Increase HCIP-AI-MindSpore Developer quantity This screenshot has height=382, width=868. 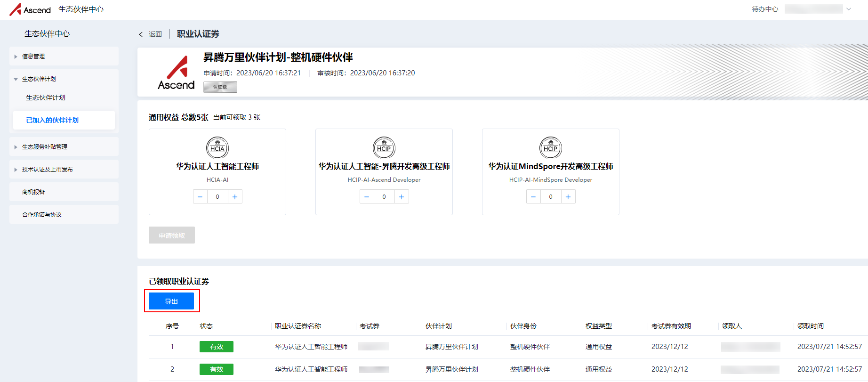pos(568,197)
